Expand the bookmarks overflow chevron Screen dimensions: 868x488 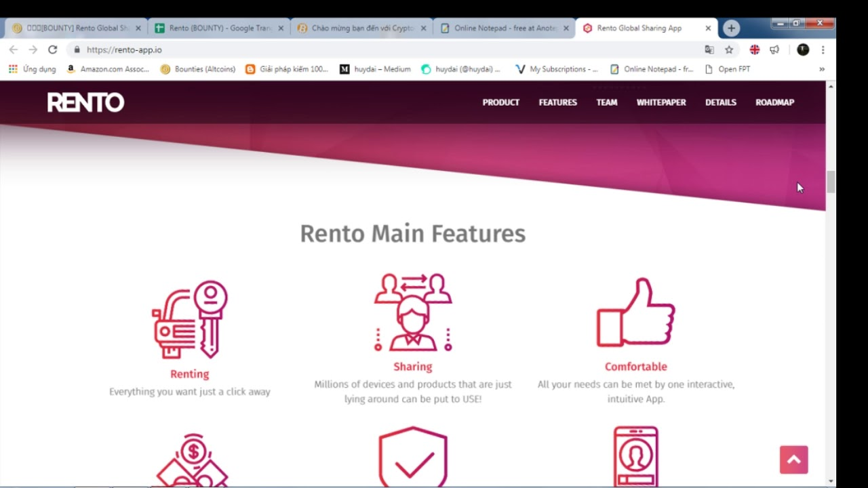(822, 69)
